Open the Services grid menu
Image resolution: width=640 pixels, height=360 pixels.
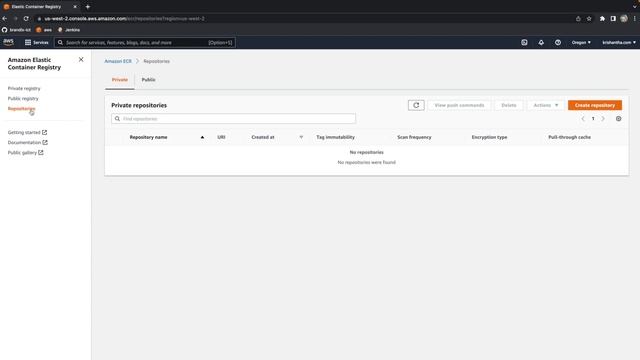click(x=37, y=42)
